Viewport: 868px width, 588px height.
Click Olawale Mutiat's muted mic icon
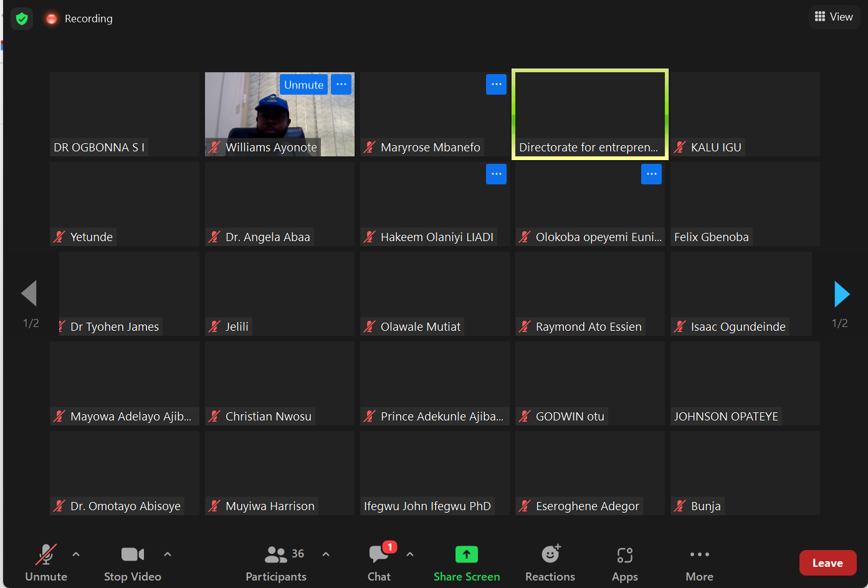point(370,327)
